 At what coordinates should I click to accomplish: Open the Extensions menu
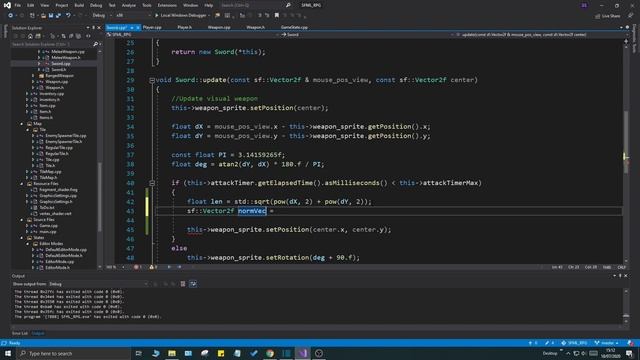pos(167,5)
